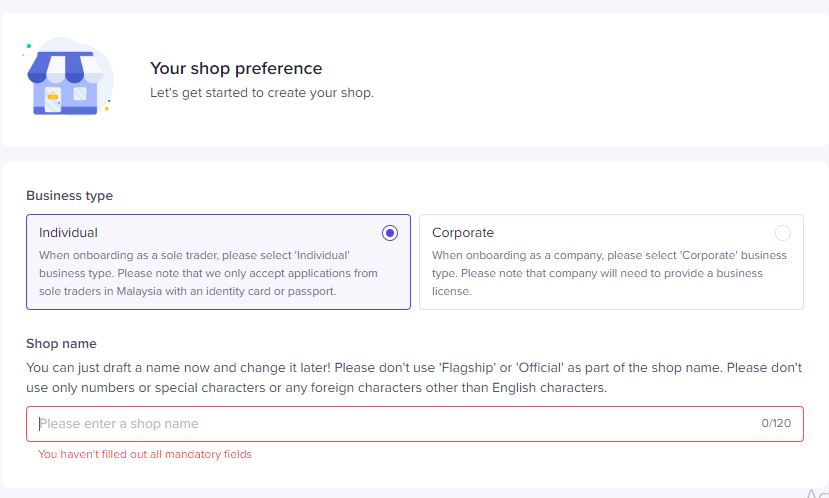This screenshot has height=498, width=829.
Task: Click the 0/120 character counter
Action: click(x=776, y=423)
